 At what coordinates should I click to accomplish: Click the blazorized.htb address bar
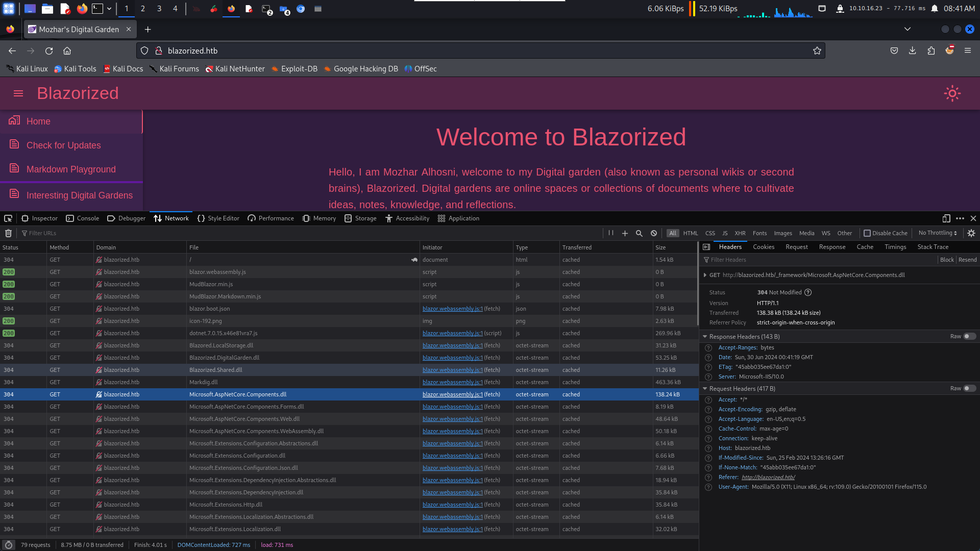[480, 51]
